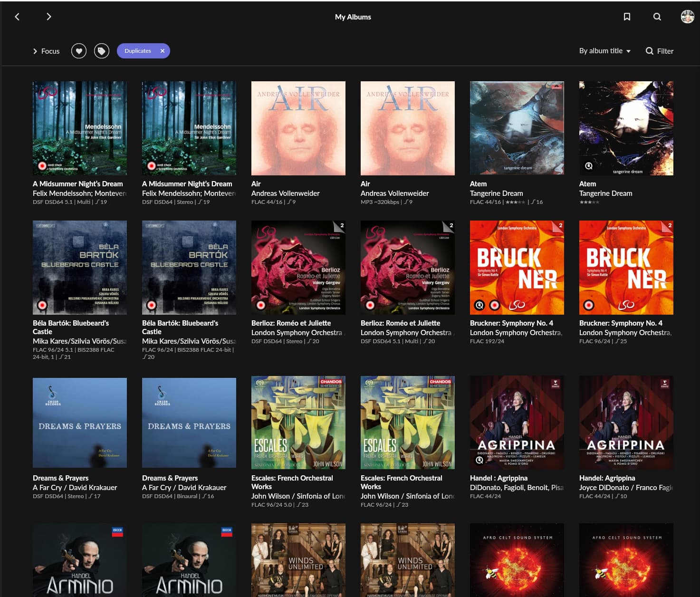The image size is (700, 597).
Task: Click magnifier badge on Handel : Agrippina cover
Action: [479, 460]
